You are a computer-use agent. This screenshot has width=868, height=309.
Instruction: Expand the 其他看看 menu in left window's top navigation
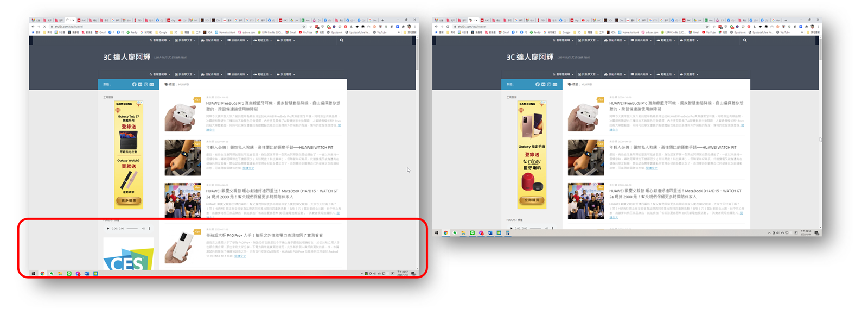pos(285,40)
